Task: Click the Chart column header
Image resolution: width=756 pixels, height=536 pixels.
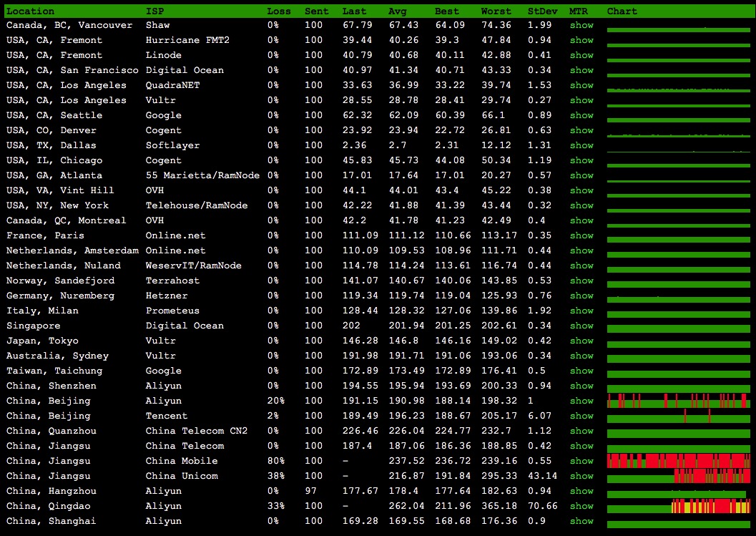Action: tap(622, 11)
